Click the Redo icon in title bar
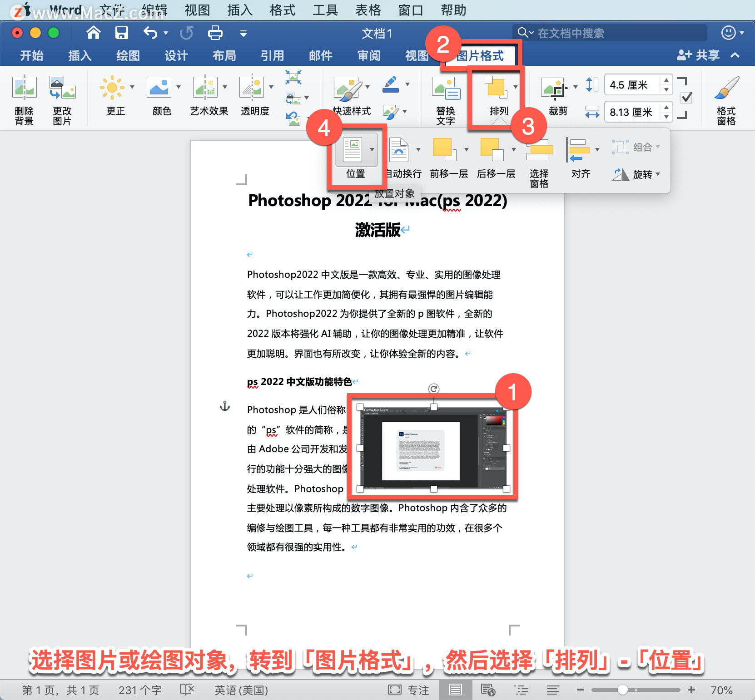The height and width of the screenshot is (700, 755). pos(187,33)
